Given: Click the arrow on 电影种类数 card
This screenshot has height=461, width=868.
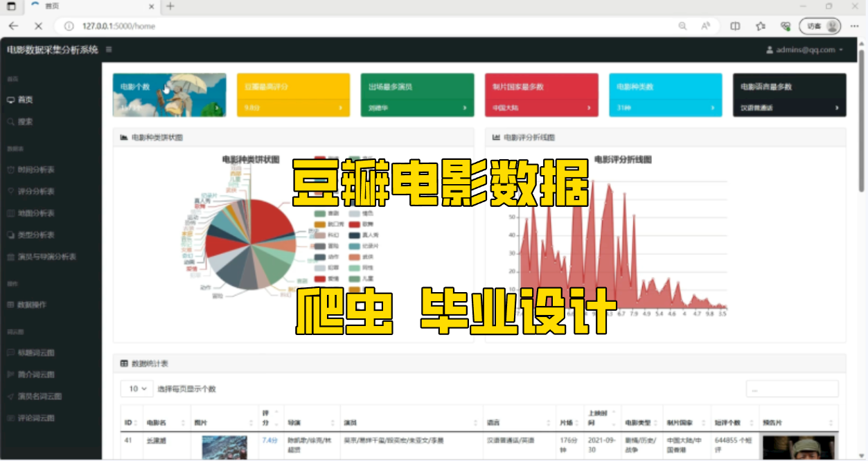Looking at the screenshot, I should [x=713, y=108].
